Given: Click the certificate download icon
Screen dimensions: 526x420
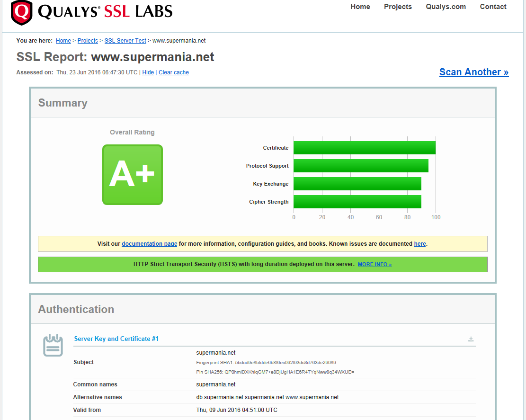Looking at the screenshot, I should [x=471, y=339].
